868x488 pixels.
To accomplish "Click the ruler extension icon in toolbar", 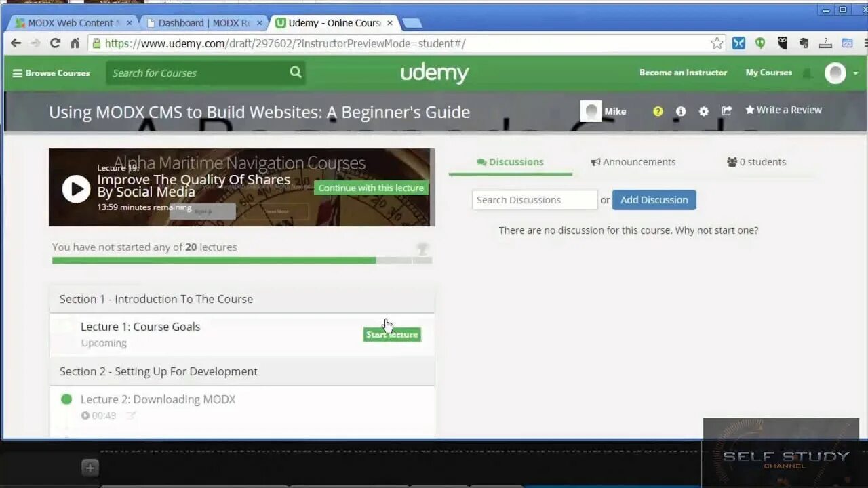I will pyautogui.click(x=825, y=43).
